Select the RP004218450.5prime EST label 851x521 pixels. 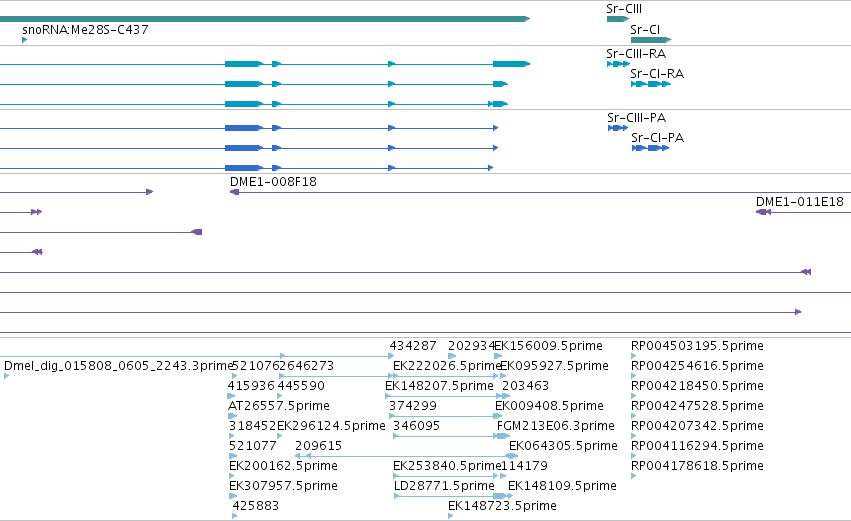(697, 386)
